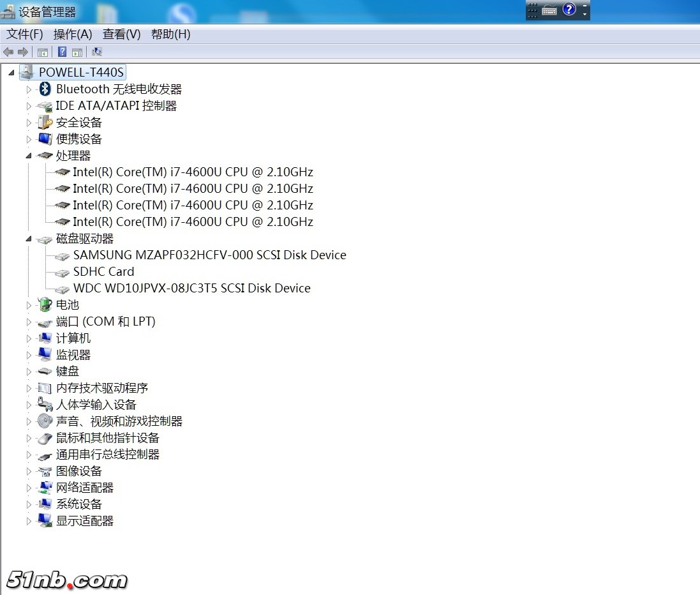This screenshot has height=595, width=700.
Task: Click the scan for hardware changes icon
Action: [x=97, y=52]
